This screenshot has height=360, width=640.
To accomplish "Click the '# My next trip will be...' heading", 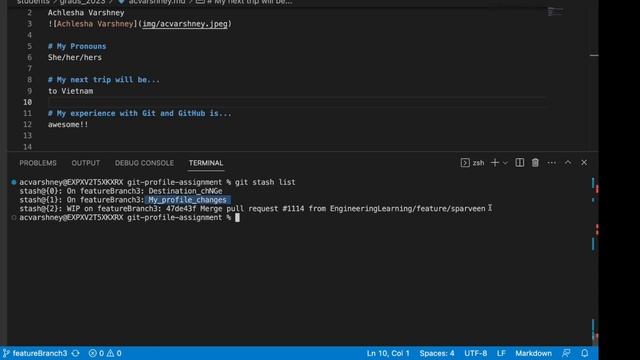I will pyautogui.click(x=104, y=80).
